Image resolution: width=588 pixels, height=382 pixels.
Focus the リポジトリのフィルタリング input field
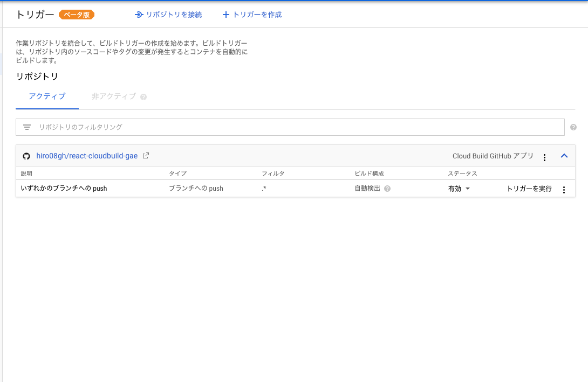[x=290, y=127]
